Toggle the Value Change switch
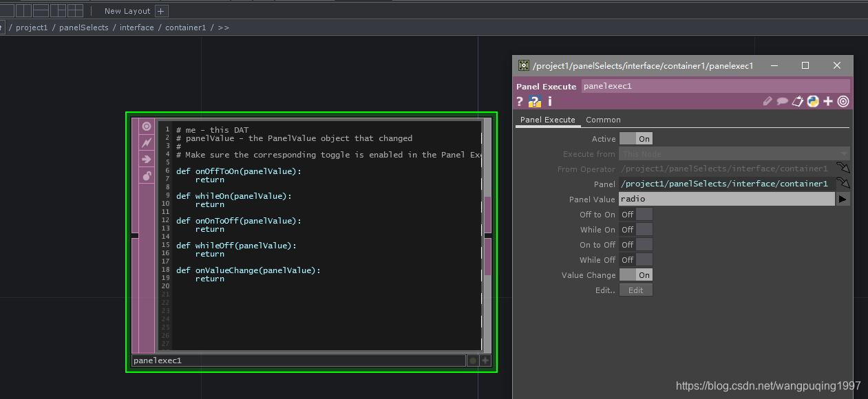This screenshot has width=868, height=399. (636, 275)
